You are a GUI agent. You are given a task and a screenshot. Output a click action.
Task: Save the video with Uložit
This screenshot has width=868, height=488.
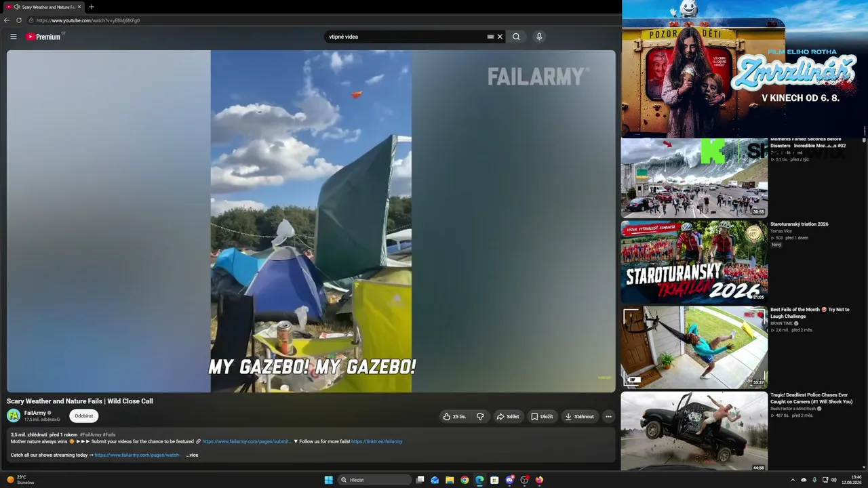tap(542, 416)
